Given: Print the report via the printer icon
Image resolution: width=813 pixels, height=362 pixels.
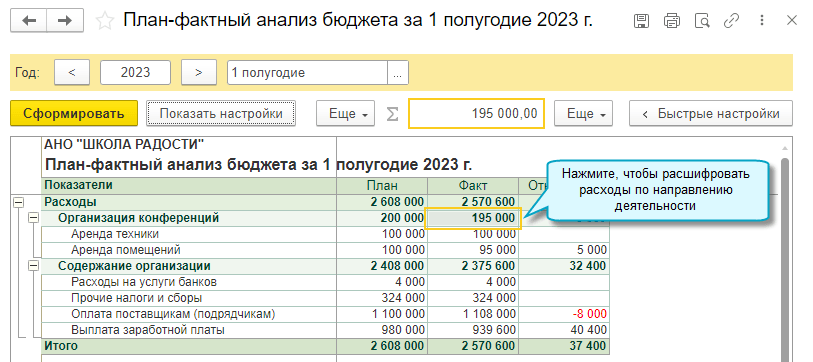Looking at the screenshot, I should pyautogui.click(x=671, y=21).
